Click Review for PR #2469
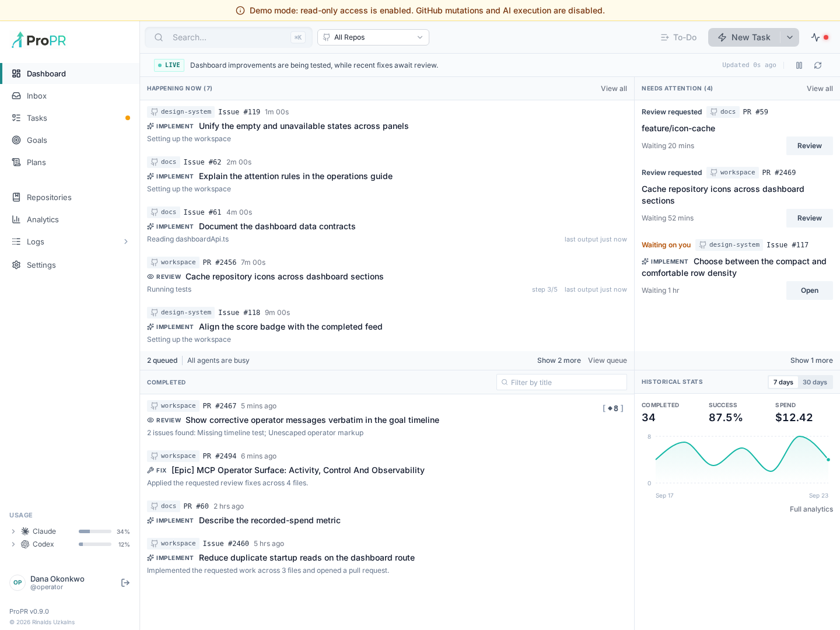840x630 pixels. (810, 218)
